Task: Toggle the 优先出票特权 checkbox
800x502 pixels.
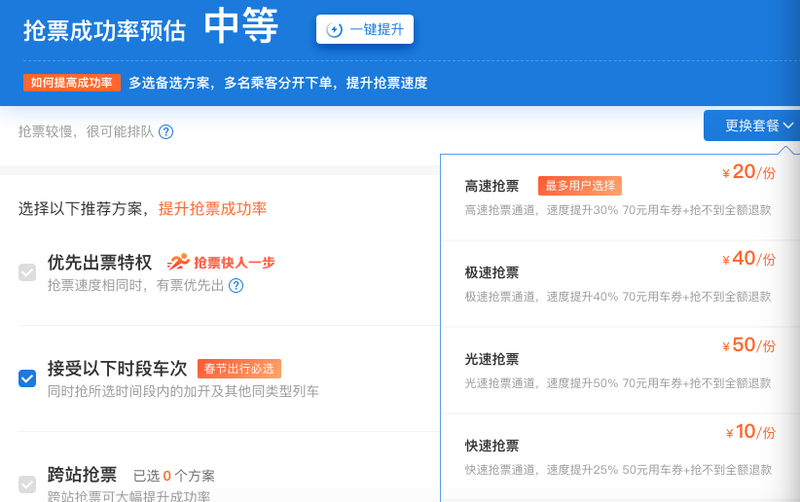Action: 28,272
